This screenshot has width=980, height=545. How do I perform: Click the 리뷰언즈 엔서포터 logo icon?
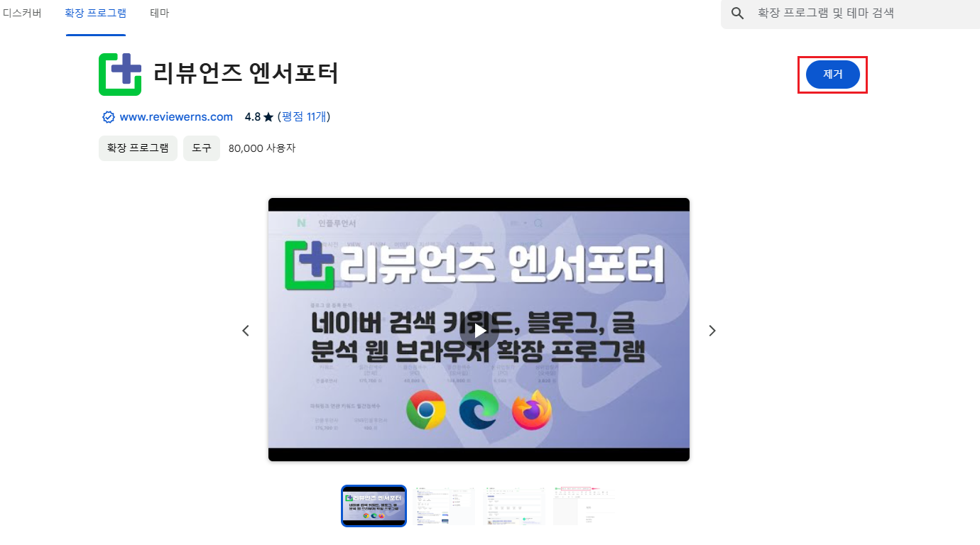120,75
